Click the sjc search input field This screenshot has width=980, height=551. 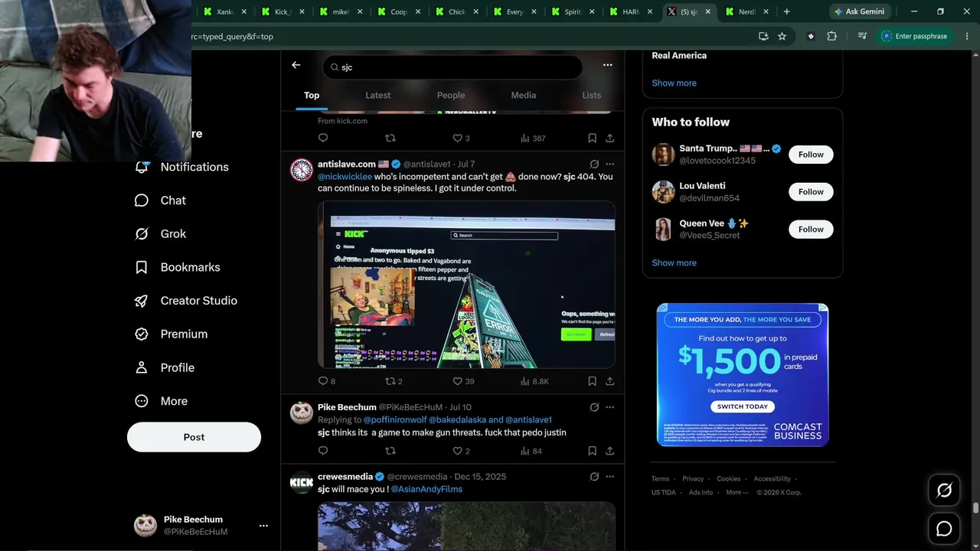[452, 67]
